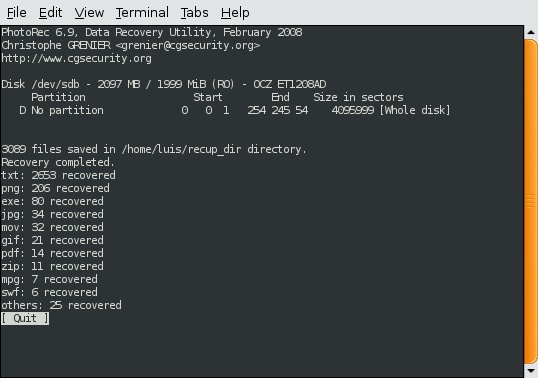Click the scrollbar up arrow
Viewport: 538px width, 378px height.
[x=530, y=32]
